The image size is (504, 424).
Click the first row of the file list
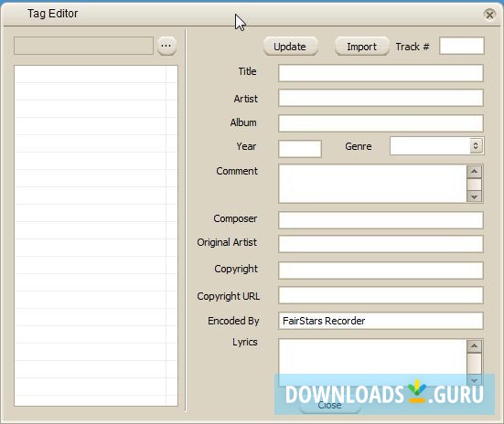click(96, 75)
